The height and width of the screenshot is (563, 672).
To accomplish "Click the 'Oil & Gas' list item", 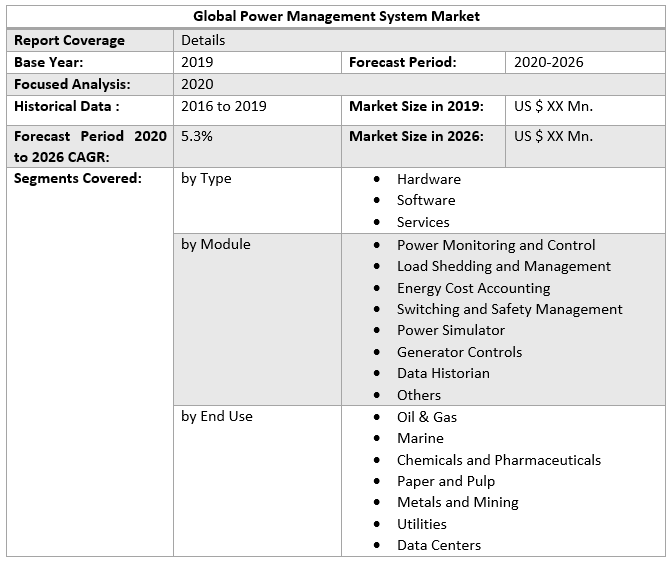I will [x=427, y=417].
